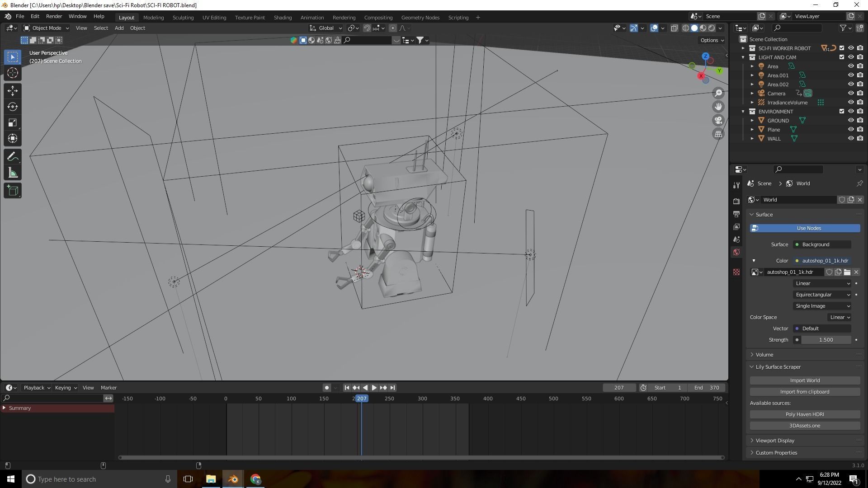Uncheck the ENVIRONMENT collection checkbox

pyautogui.click(x=841, y=112)
